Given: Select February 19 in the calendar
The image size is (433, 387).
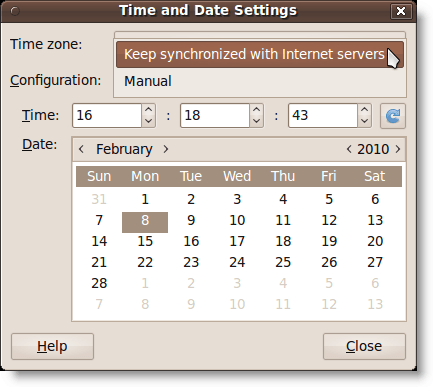Looking at the screenshot, I should [329, 241].
